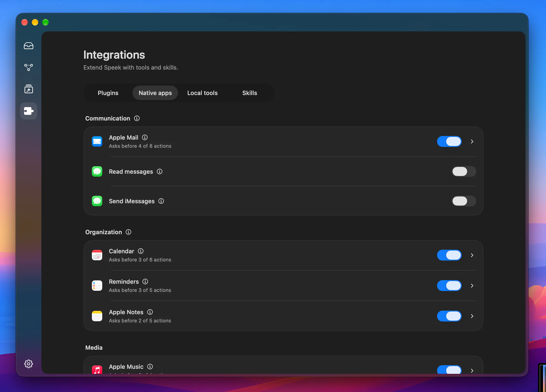Click the info icon beside Apple Notes
Viewport: 546px width, 392px height.
pos(150,312)
